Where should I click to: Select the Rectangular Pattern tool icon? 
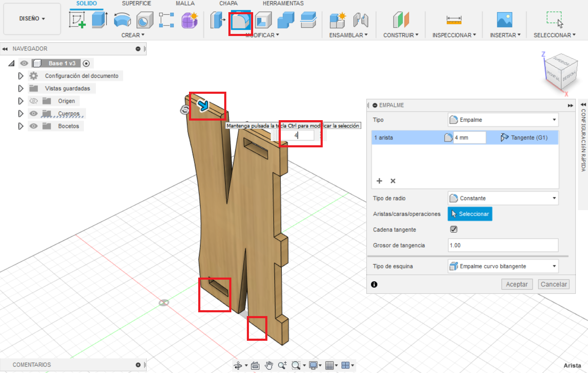tap(167, 20)
